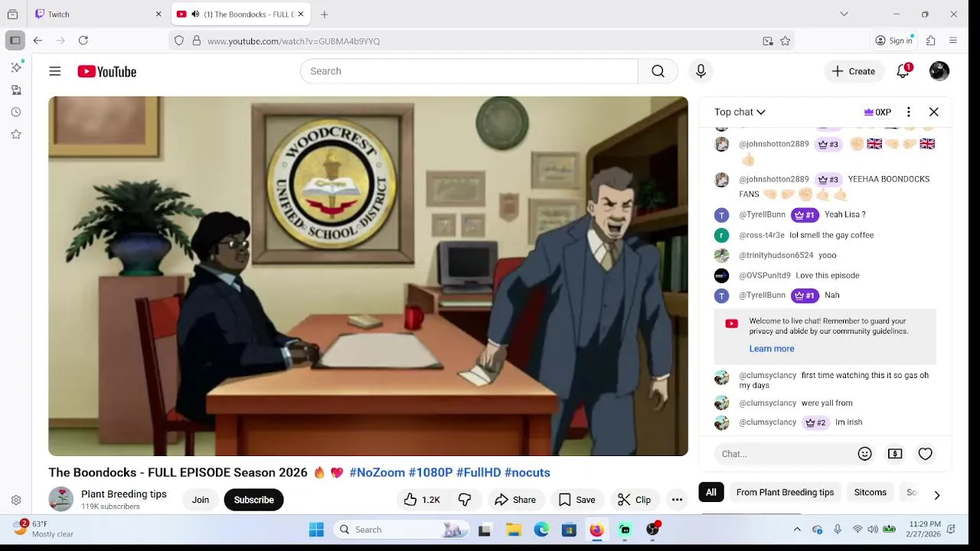Open Microsoft Edge from the taskbar
This screenshot has height=551, width=980.
541,530
